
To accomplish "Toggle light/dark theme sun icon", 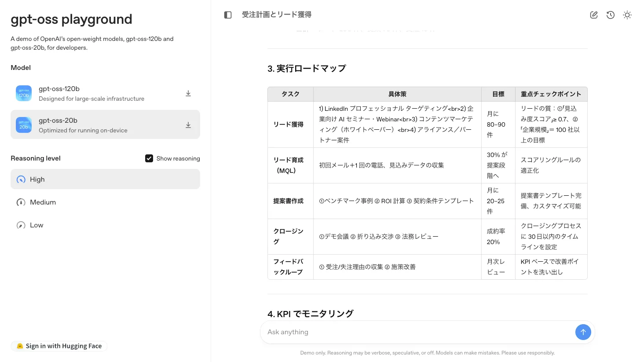I will pyautogui.click(x=627, y=15).
